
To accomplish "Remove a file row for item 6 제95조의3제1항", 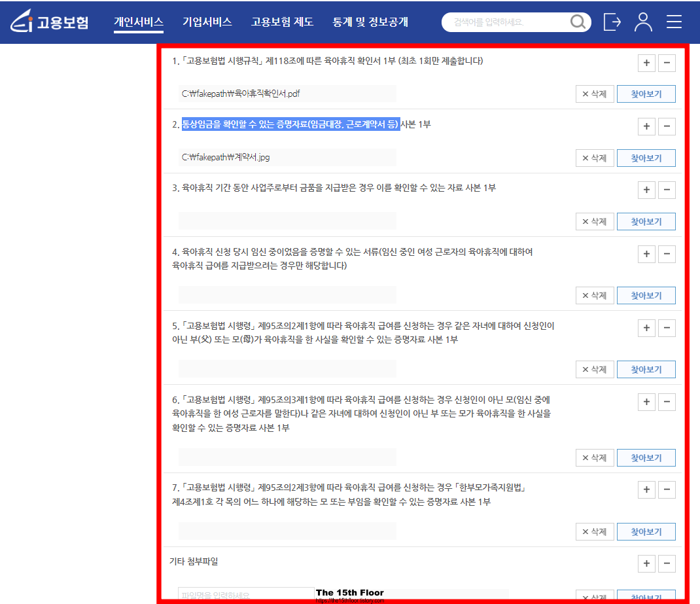I will pyautogui.click(x=667, y=402).
